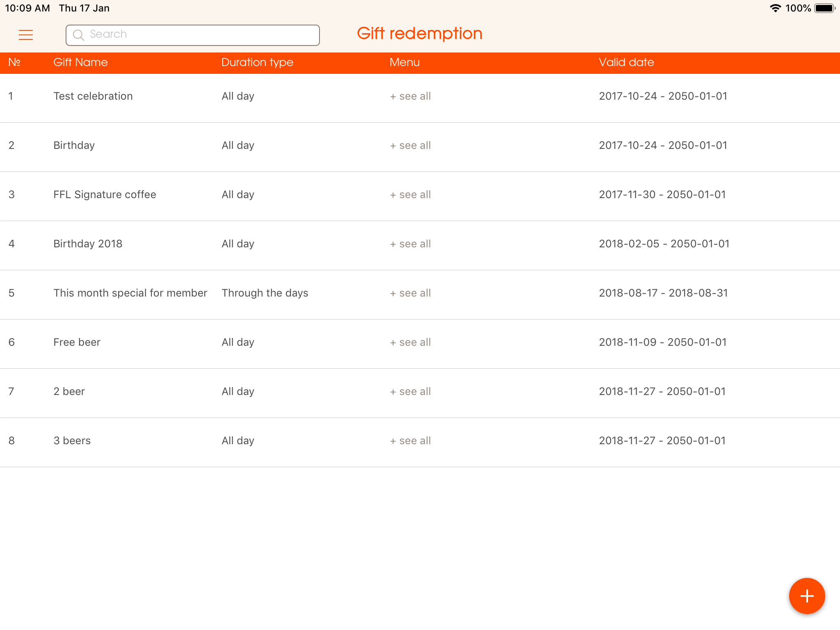This screenshot has width=840, height=630.
Task: Click the Through the days duration
Action: tap(265, 293)
